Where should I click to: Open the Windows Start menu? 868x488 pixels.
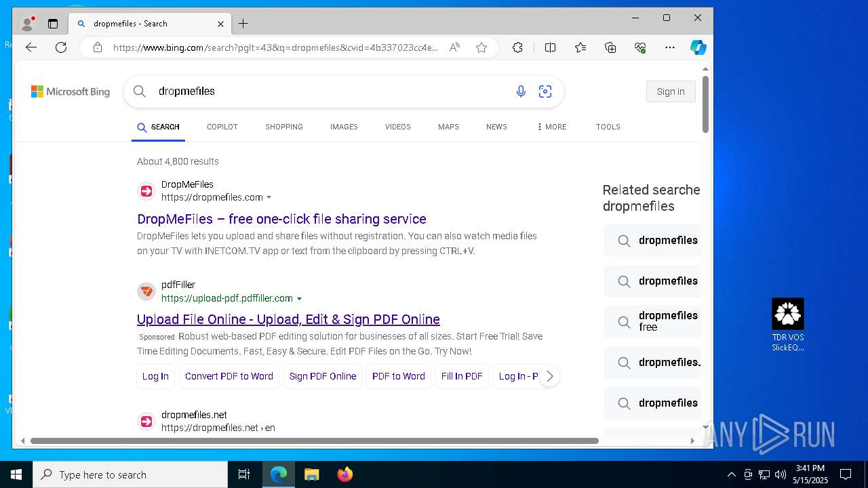(16, 474)
